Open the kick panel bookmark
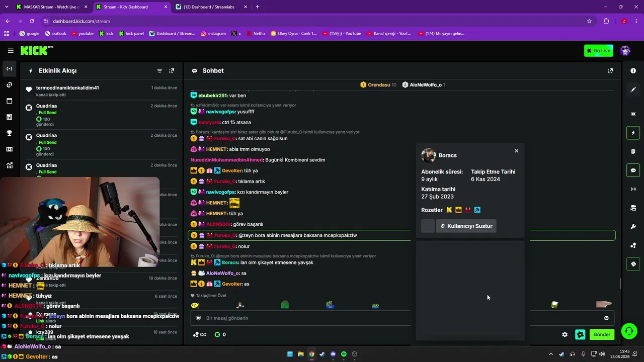 click(x=131, y=34)
